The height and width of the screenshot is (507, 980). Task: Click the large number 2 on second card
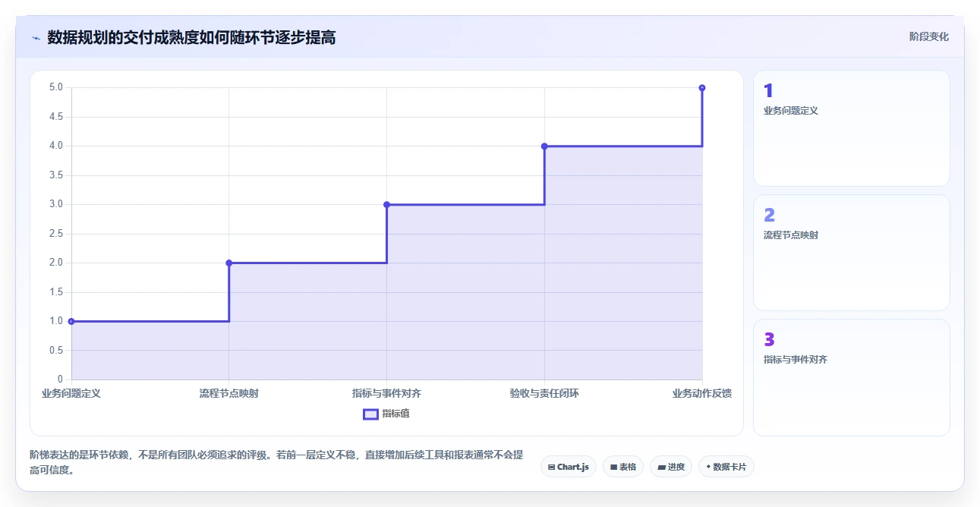coord(769,216)
